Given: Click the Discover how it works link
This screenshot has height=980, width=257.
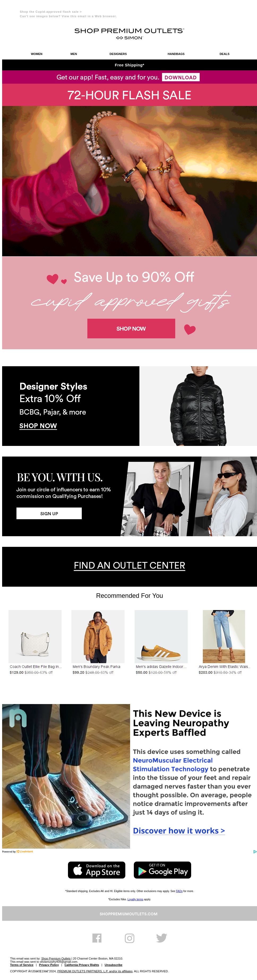Looking at the screenshot, I should click(x=179, y=831).
